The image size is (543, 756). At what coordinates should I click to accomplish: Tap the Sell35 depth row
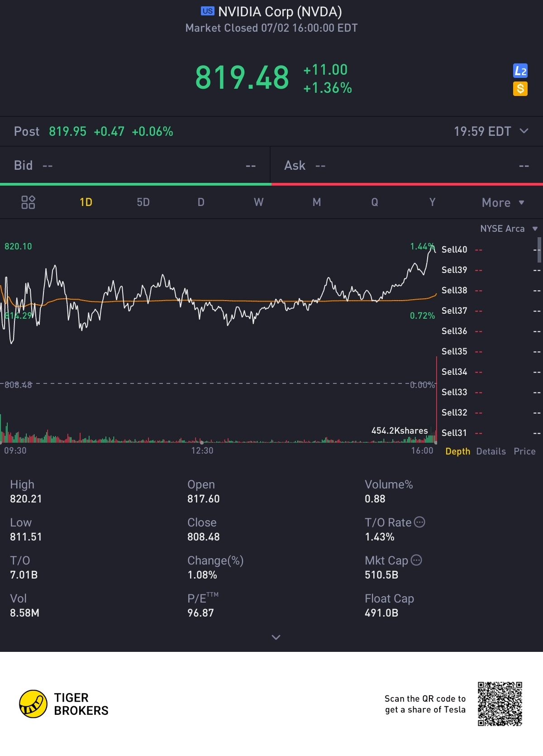click(490, 351)
